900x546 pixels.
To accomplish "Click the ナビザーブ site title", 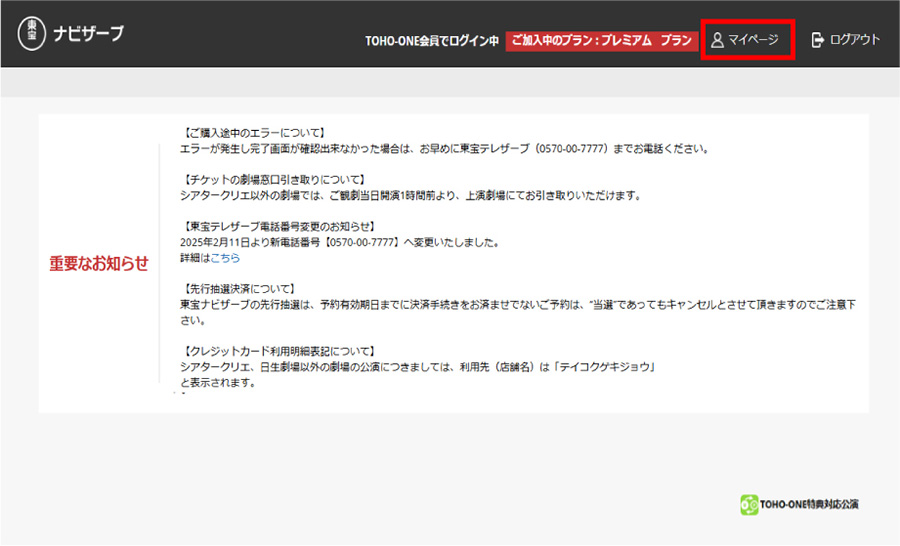I will pyautogui.click(x=88, y=34).
